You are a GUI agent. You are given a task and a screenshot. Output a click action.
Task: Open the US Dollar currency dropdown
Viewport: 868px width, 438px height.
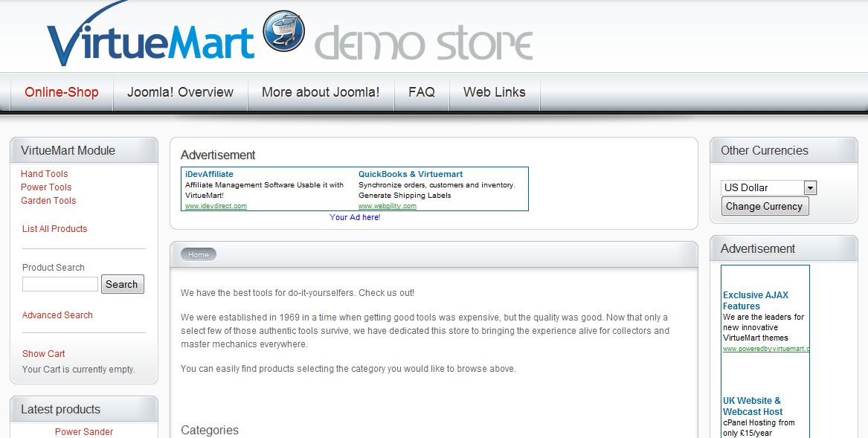click(768, 187)
